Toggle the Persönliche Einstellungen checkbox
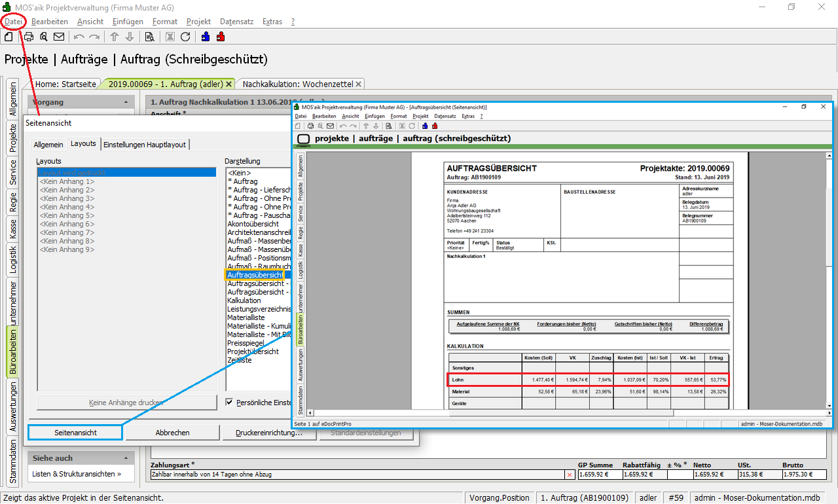 coord(229,402)
